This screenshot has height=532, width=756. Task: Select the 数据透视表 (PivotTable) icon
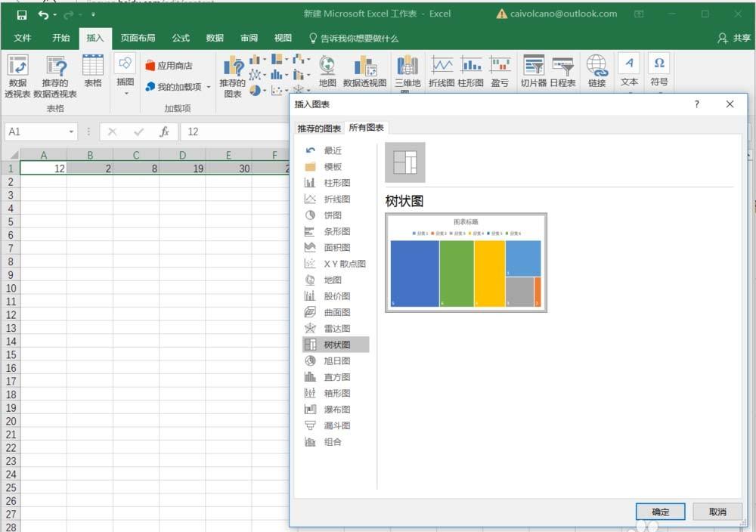point(17,73)
